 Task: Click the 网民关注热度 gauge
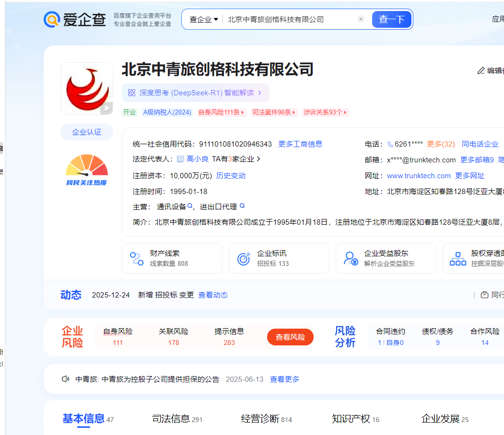point(87,170)
